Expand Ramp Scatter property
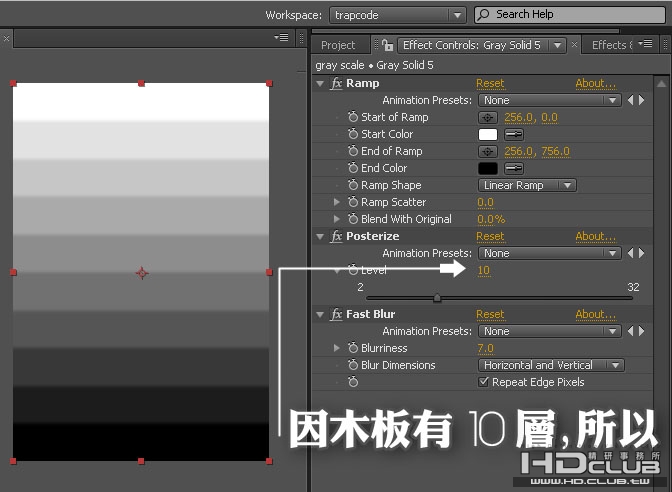 (x=337, y=202)
